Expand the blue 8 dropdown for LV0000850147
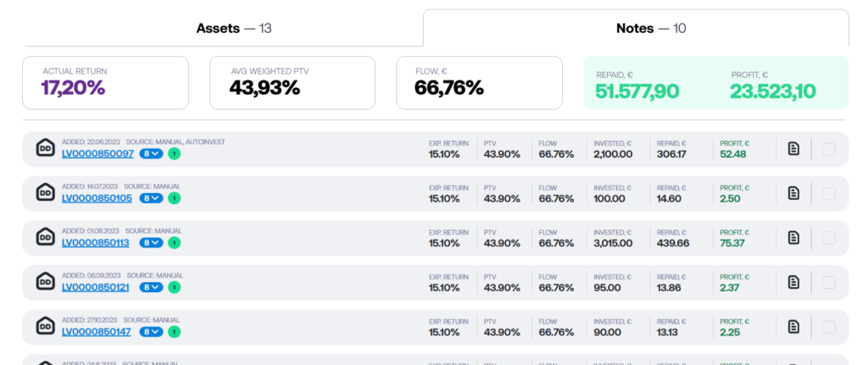 (x=151, y=332)
